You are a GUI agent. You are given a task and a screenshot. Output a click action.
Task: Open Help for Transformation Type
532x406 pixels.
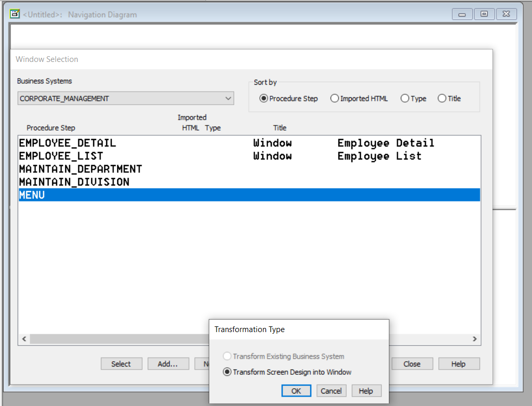[x=366, y=391]
